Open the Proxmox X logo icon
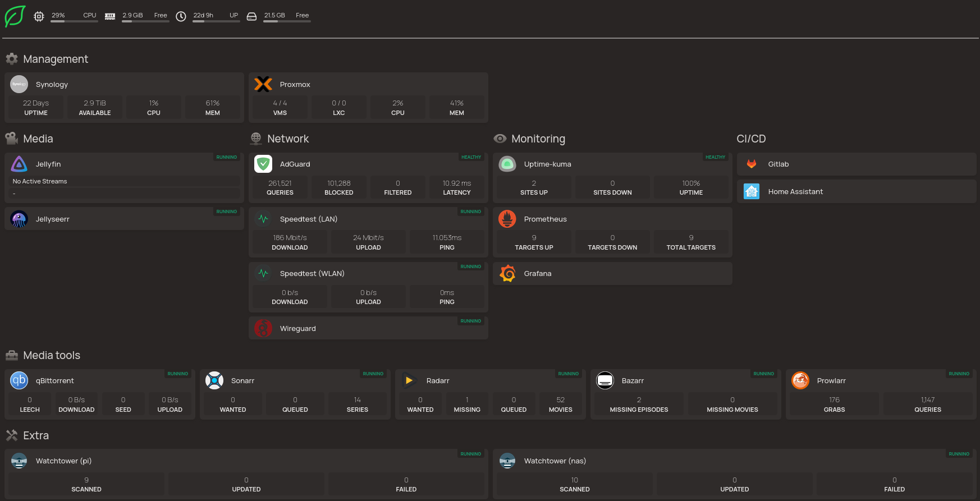 pyautogui.click(x=263, y=84)
